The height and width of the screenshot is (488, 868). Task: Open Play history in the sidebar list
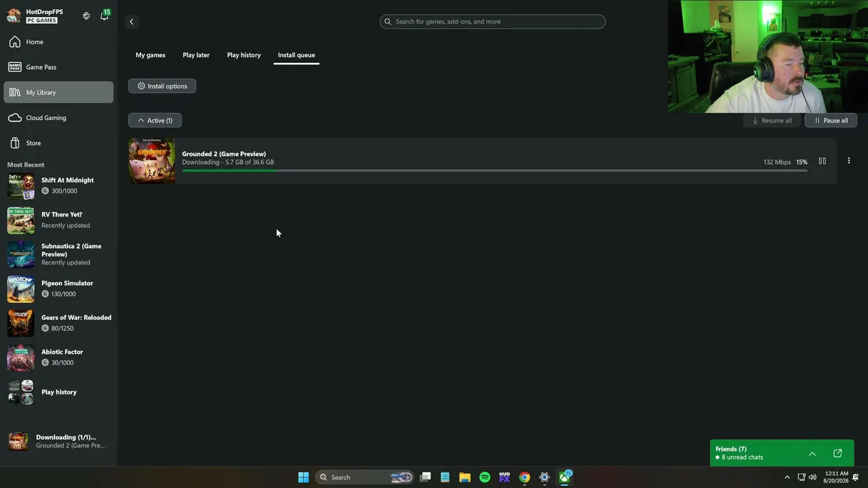point(60,392)
